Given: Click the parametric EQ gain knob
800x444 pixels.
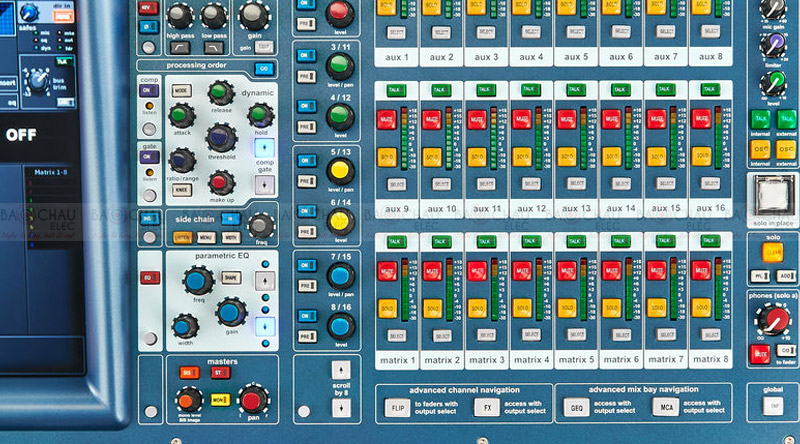Looking at the screenshot, I should click(x=231, y=312).
